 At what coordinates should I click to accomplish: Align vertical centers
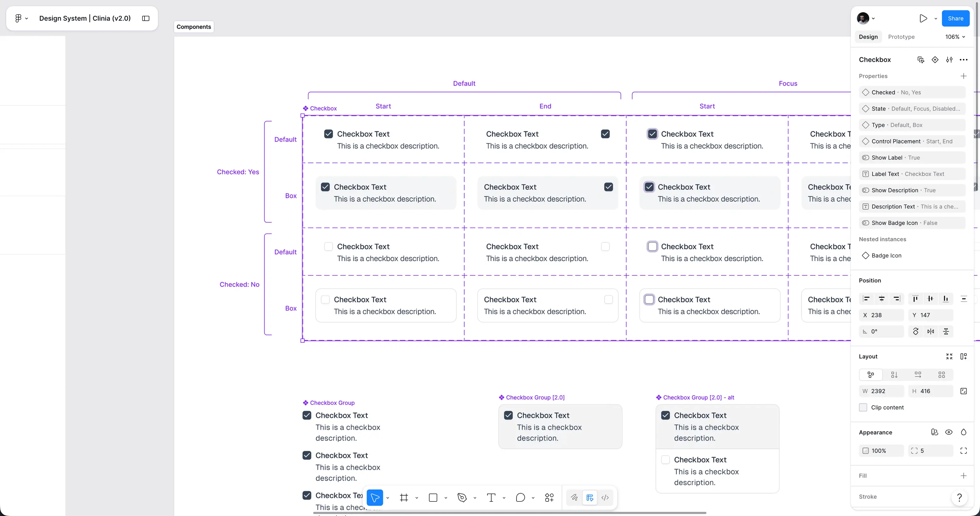point(931,299)
